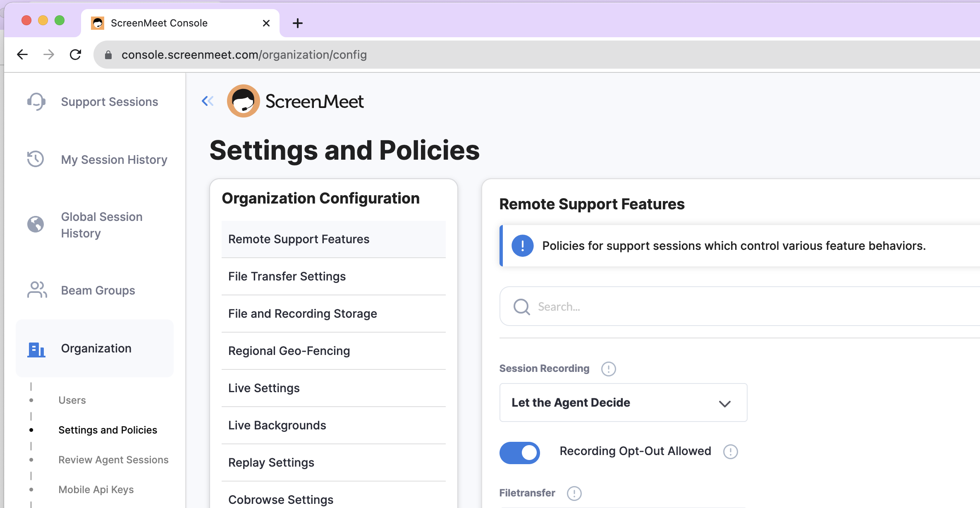Open Replay Settings
The image size is (980, 508).
click(333, 462)
